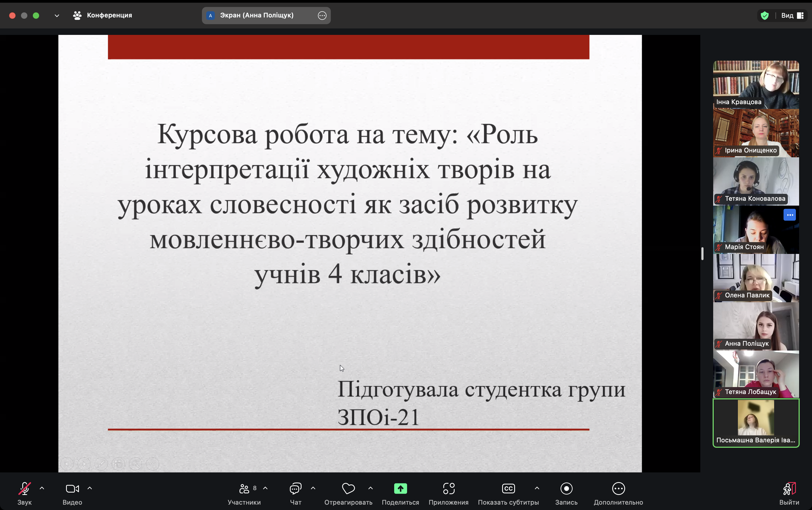Viewport: 812px width, 510px height.
Task: Toggle camera using the Видео button
Action: [x=72, y=489]
